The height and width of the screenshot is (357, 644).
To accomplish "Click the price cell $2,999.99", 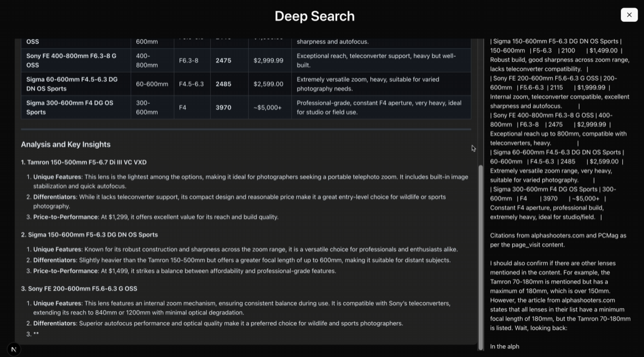I will (x=269, y=61).
